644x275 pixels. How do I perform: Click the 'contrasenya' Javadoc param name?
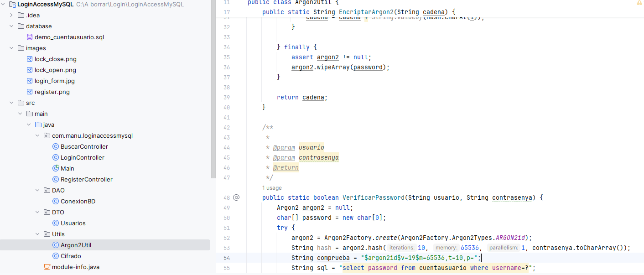pyautogui.click(x=319, y=157)
